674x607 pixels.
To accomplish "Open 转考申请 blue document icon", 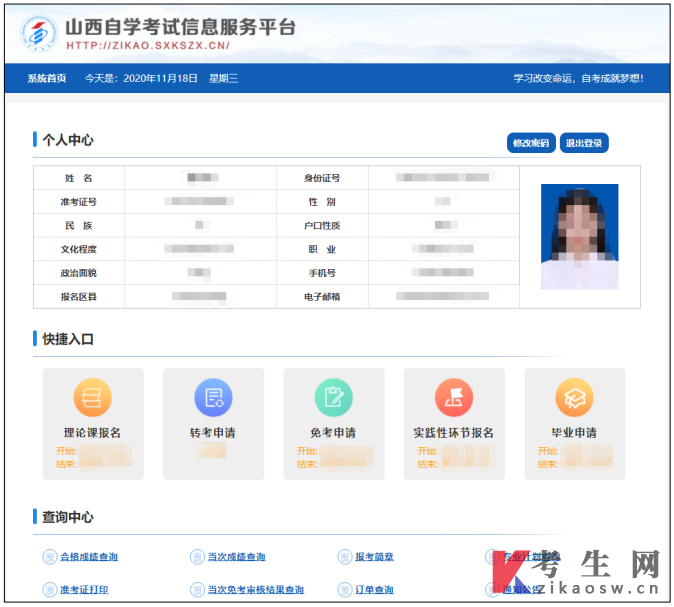I will pos(213,398).
